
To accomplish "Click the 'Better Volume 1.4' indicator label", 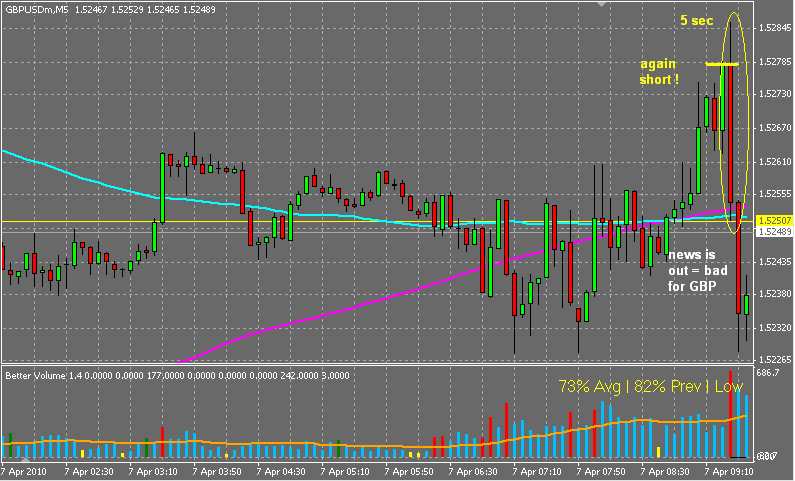I will pos(44,376).
